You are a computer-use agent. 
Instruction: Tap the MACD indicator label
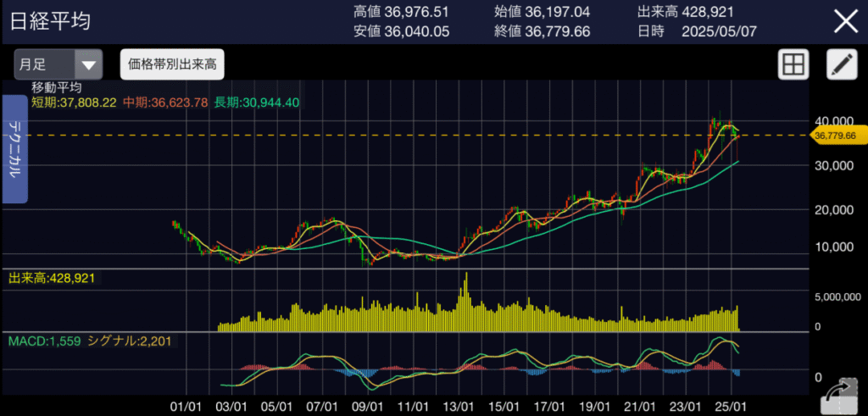[44, 341]
